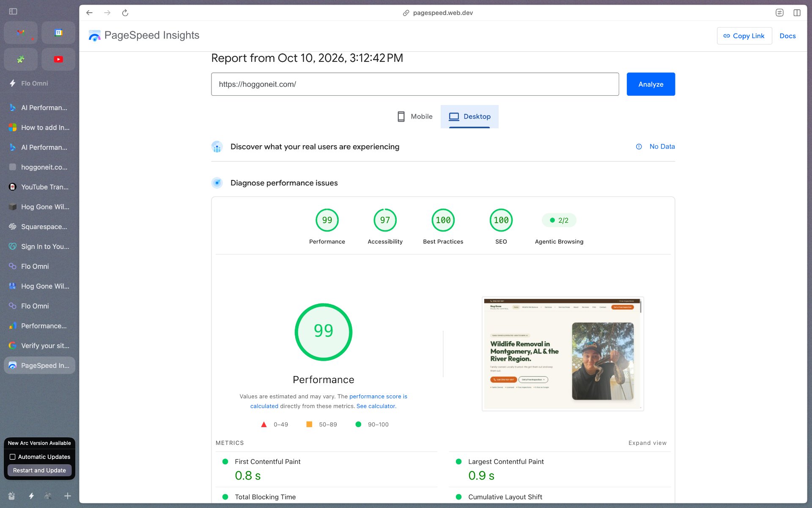This screenshot has width=812, height=508.
Task: Click Restart and Update button
Action: tap(39, 470)
